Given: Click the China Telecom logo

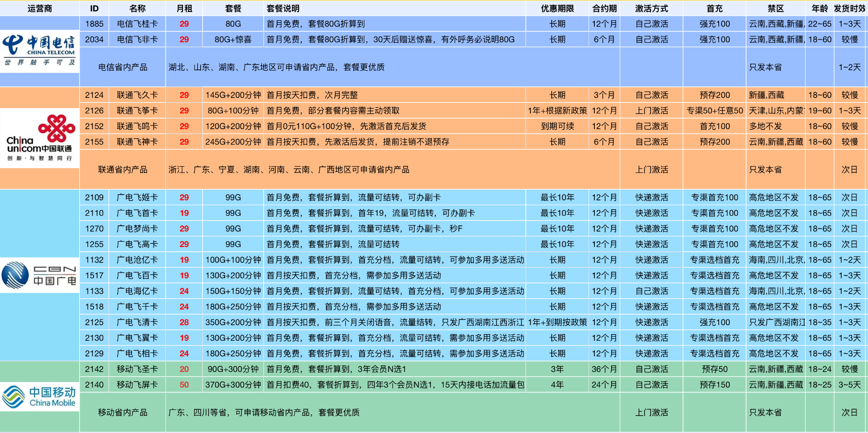Looking at the screenshot, I should tap(39, 51).
